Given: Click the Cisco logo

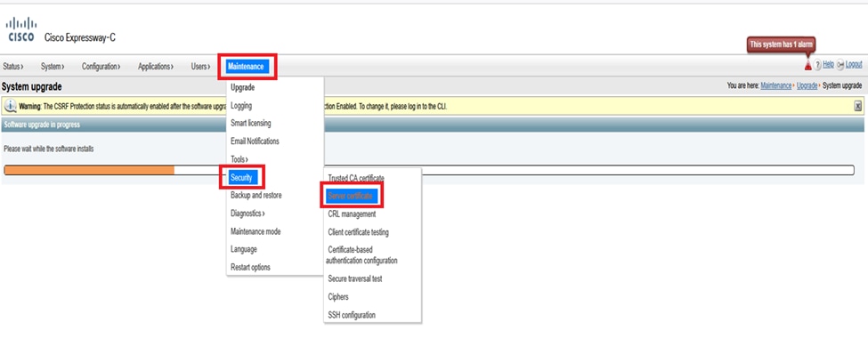Looking at the screenshot, I should (21, 29).
